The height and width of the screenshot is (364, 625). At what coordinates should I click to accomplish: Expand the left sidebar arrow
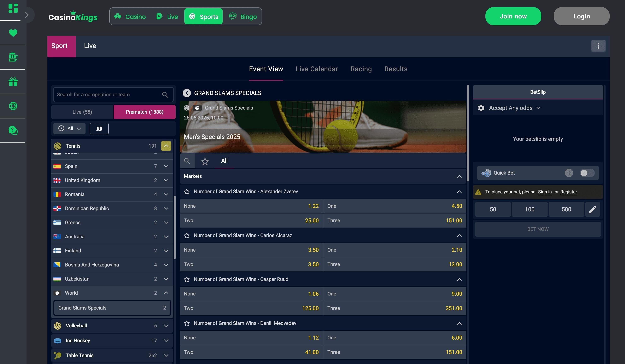(27, 15)
